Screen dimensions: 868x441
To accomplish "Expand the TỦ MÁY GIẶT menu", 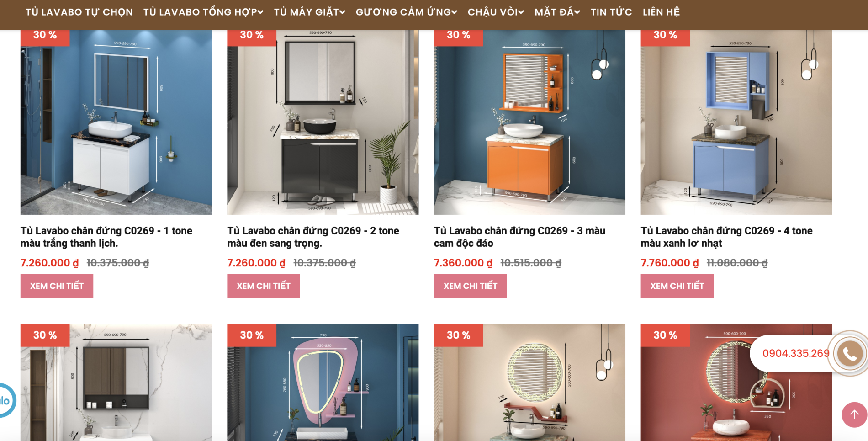I will (309, 12).
